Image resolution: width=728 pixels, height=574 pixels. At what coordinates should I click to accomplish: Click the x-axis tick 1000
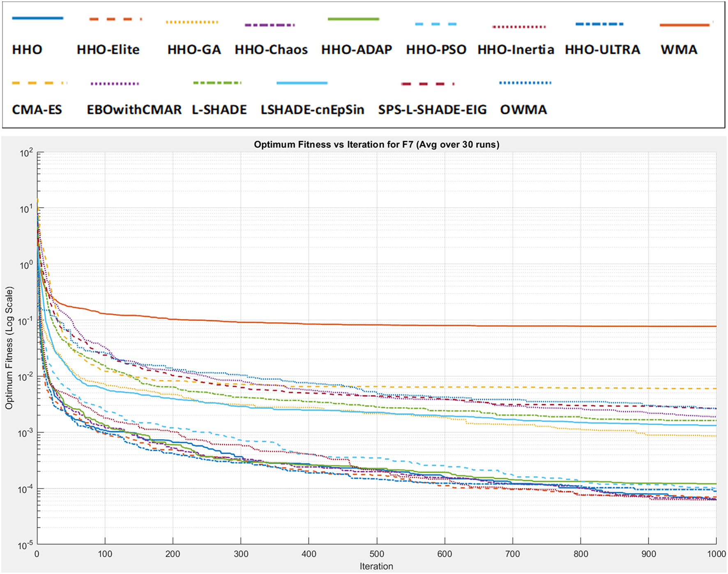point(716,554)
